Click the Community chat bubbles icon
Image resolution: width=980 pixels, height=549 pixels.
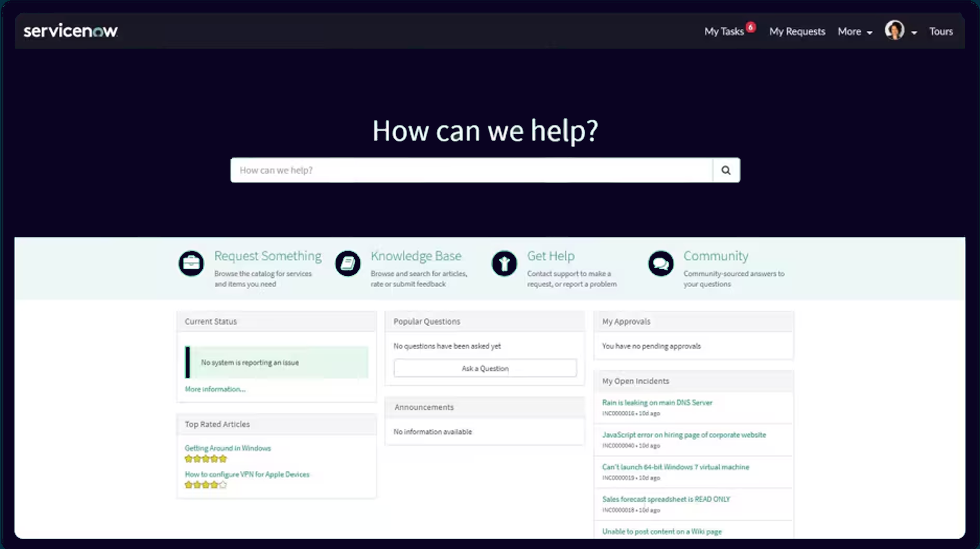pyautogui.click(x=661, y=263)
